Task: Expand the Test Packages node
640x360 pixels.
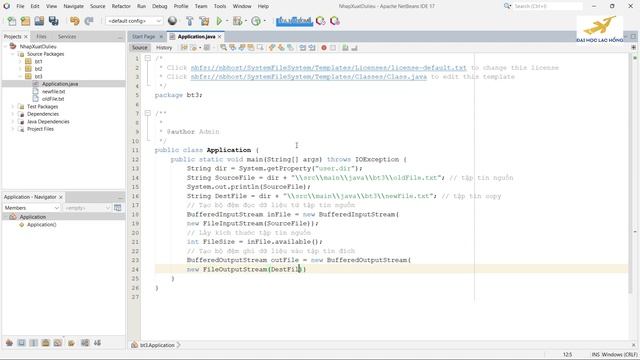Action: point(13,107)
